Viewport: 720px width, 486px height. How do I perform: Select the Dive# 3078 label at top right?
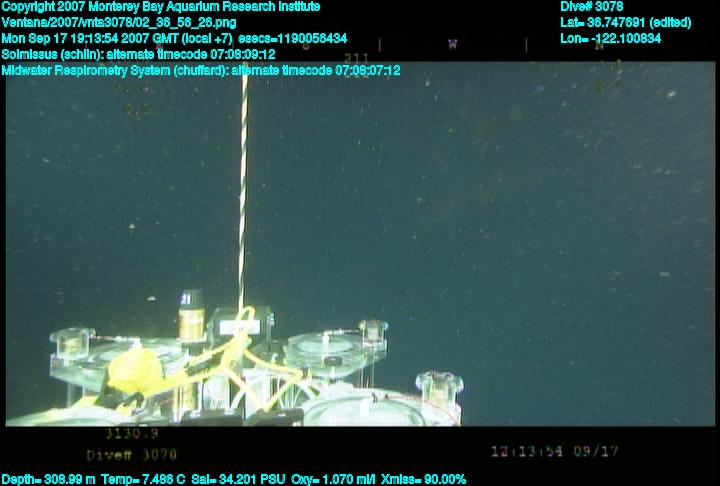592,7
